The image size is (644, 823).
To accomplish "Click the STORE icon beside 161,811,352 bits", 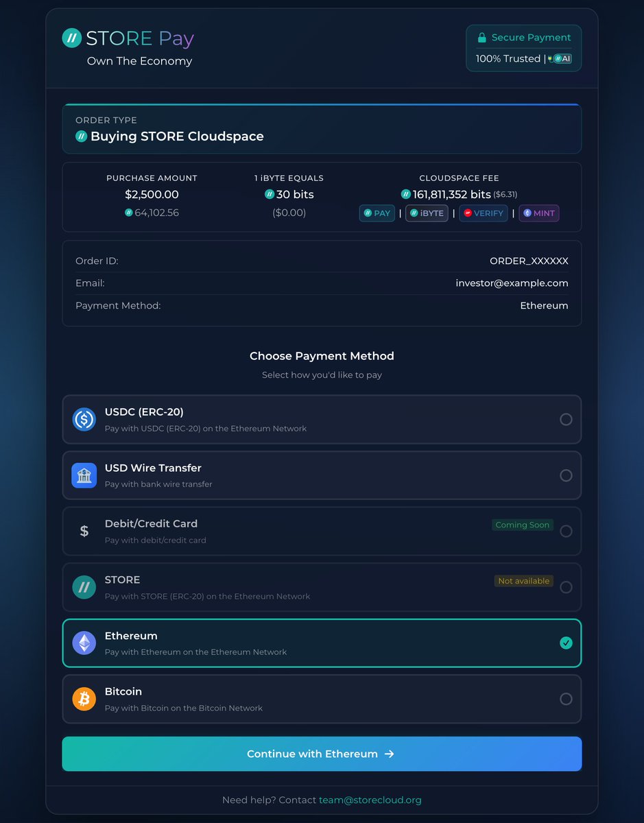I will pyautogui.click(x=406, y=195).
